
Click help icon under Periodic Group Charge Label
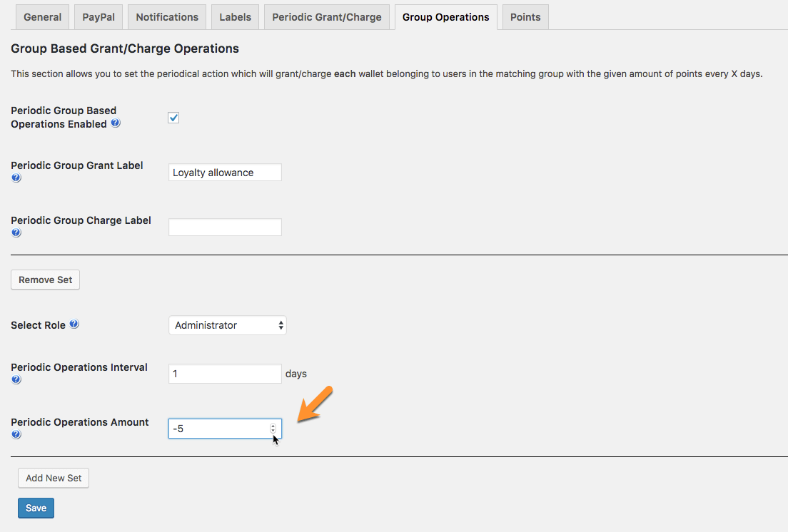click(x=16, y=233)
